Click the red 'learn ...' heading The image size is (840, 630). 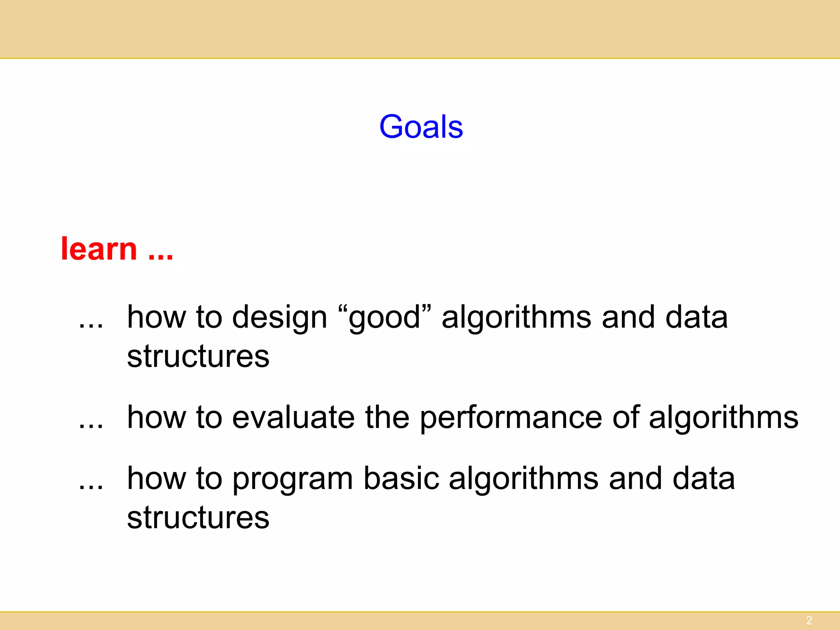pos(117,249)
